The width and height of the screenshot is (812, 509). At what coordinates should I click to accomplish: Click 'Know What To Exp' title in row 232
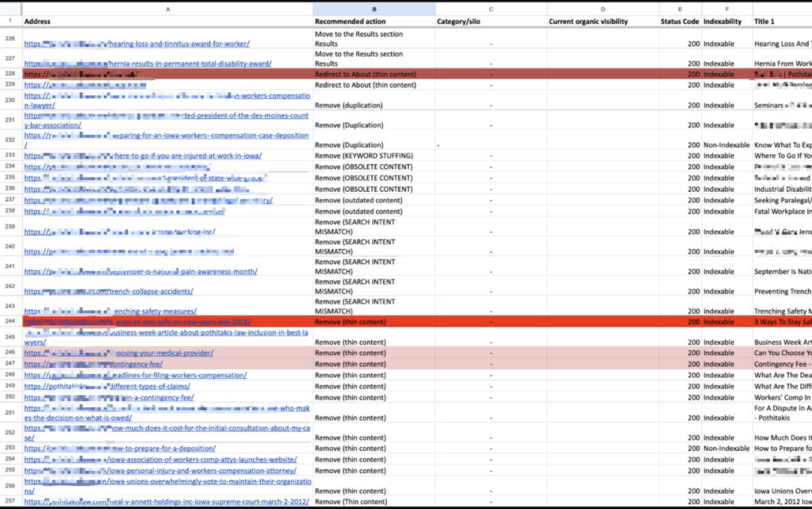tap(783, 145)
